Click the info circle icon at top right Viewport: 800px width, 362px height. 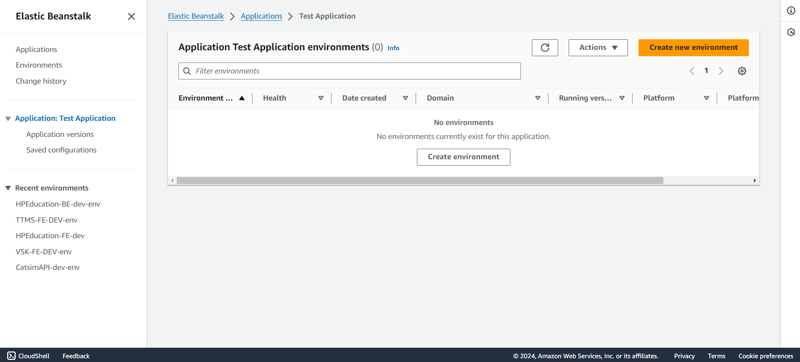tap(791, 11)
